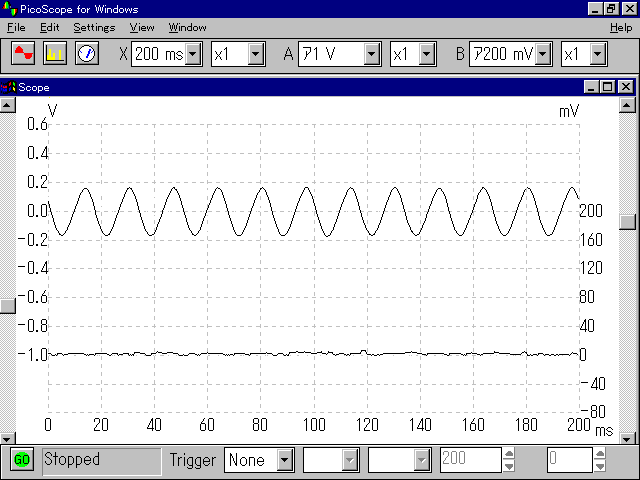Expand the Trigger None dropdown
This screenshot has width=640, height=480.
[x=285, y=460]
